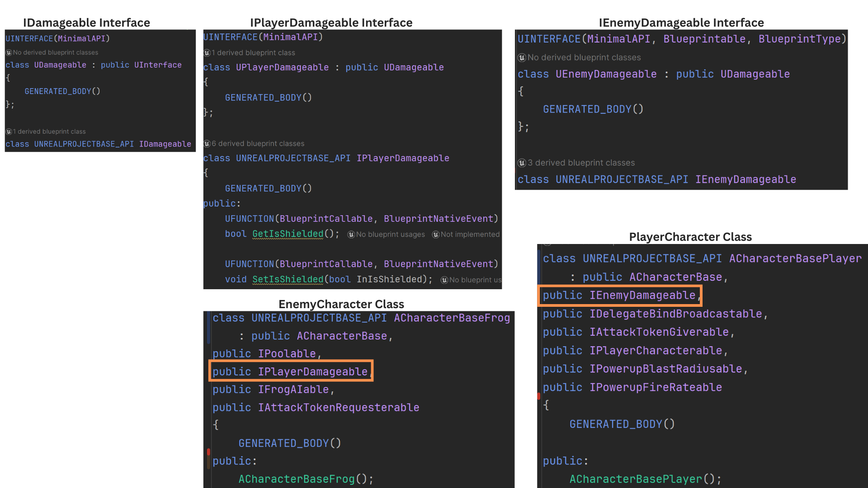Viewport: 868px width, 488px height.
Task: Click the SetIsShielded function name
Action: coord(288,279)
